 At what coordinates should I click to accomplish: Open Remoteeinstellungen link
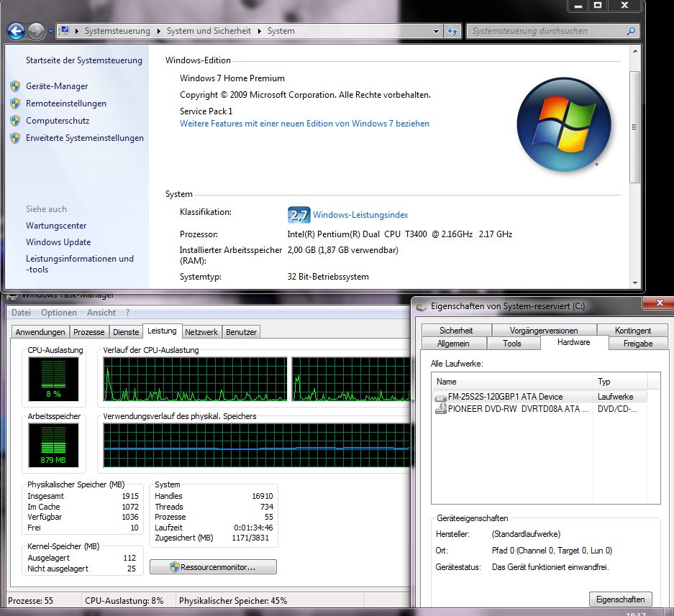[65, 103]
